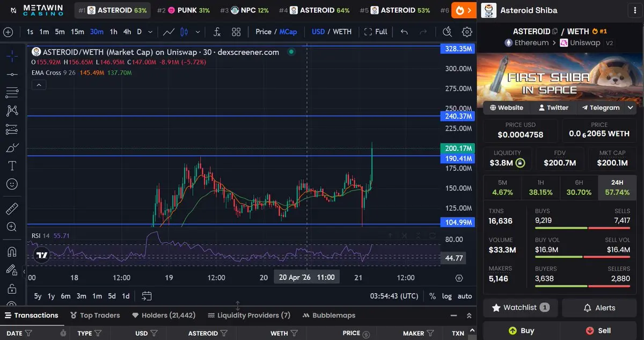
Task: Switch chart to MCap mode
Action: point(288,32)
